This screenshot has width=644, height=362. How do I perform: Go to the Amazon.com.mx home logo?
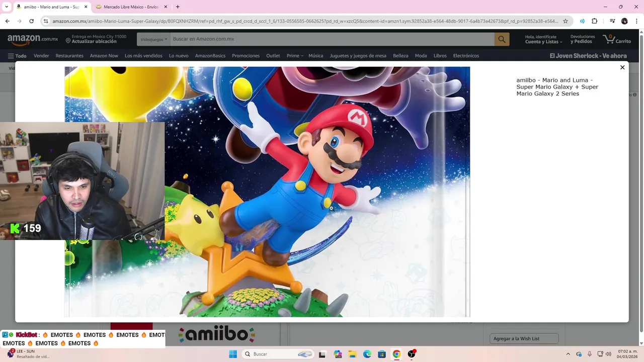33,39
